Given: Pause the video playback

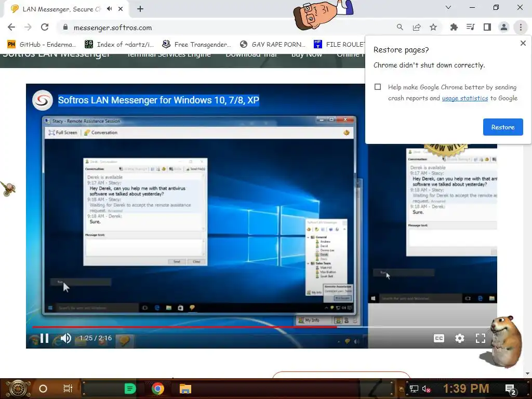Looking at the screenshot, I should click(45, 338).
